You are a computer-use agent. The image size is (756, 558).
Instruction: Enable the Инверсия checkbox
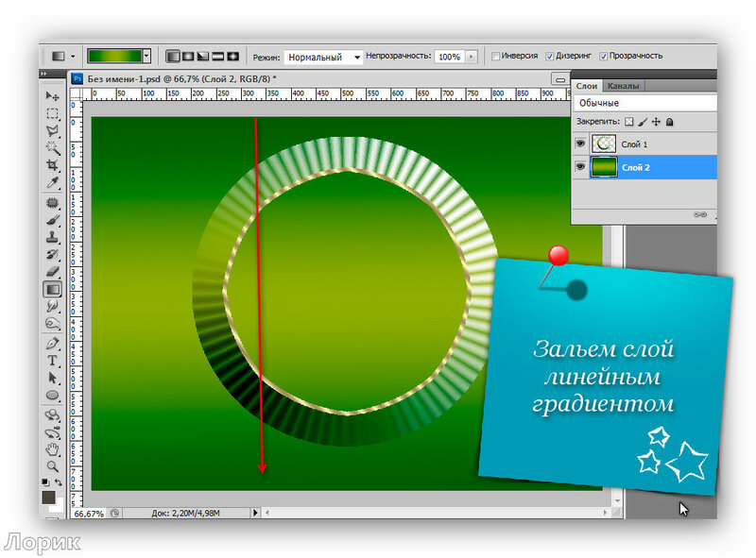[x=495, y=57]
